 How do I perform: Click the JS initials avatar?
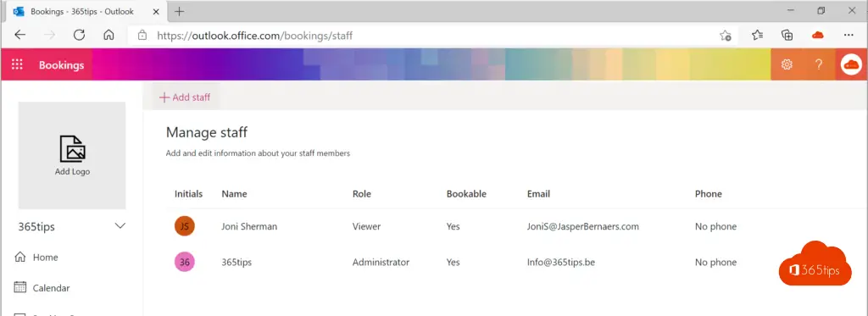[x=184, y=226]
